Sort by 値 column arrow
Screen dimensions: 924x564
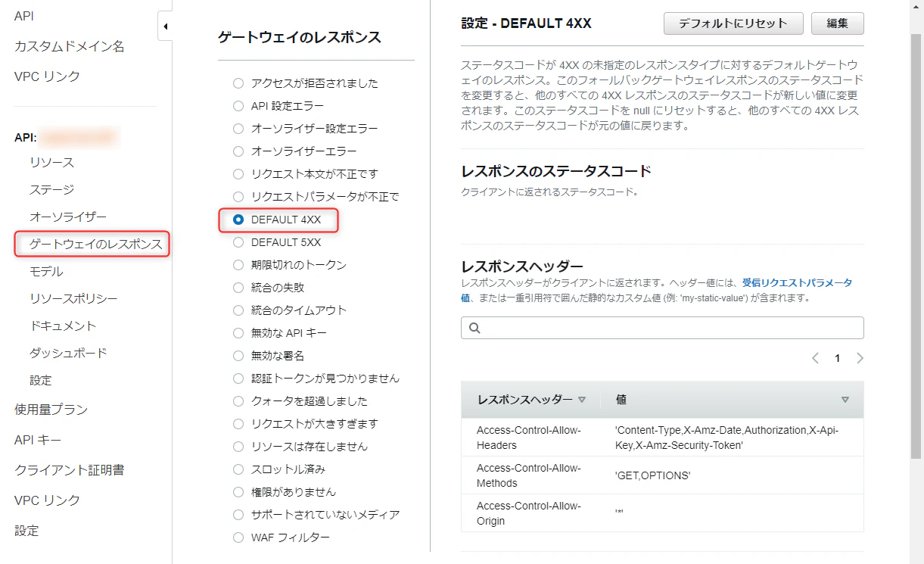point(845,400)
